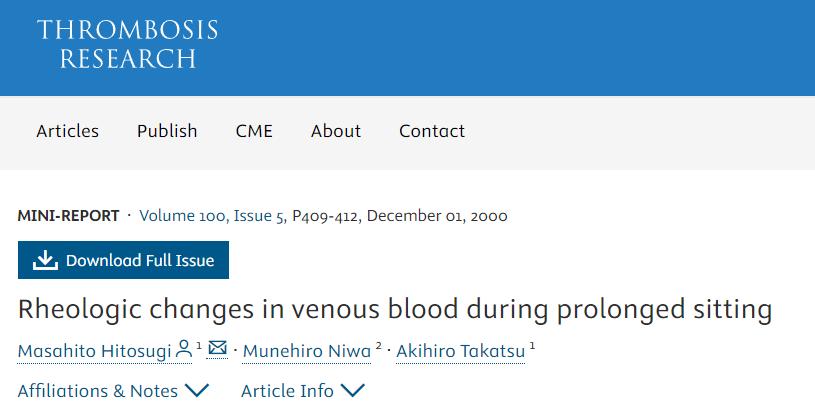
Task: Click author name Munehiro Niwa
Action: pyautogui.click(x=307, y=351)
